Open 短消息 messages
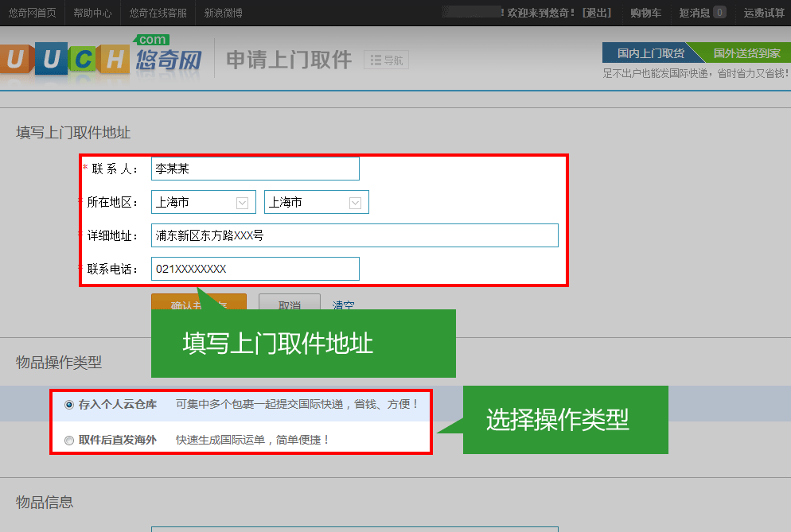The image size is (791, 532). point(694,13)
